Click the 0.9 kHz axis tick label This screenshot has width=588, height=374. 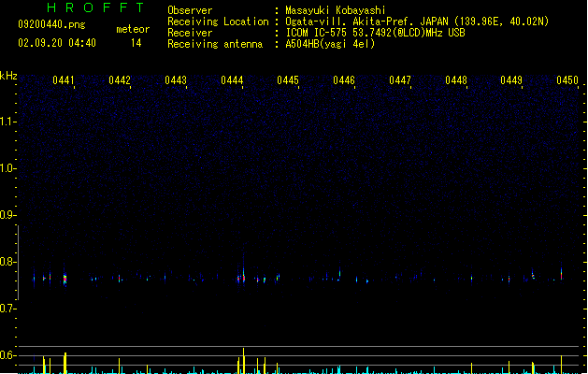point(7,215)
